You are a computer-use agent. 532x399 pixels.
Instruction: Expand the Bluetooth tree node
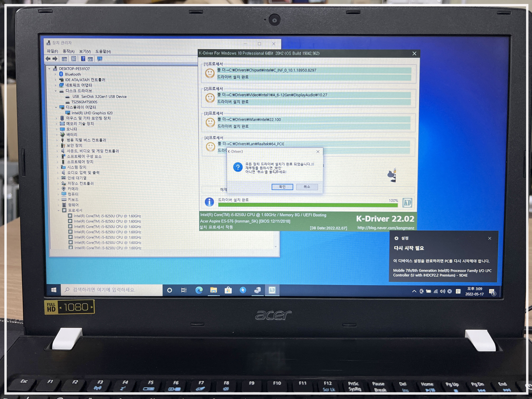(x=55, y=74)
